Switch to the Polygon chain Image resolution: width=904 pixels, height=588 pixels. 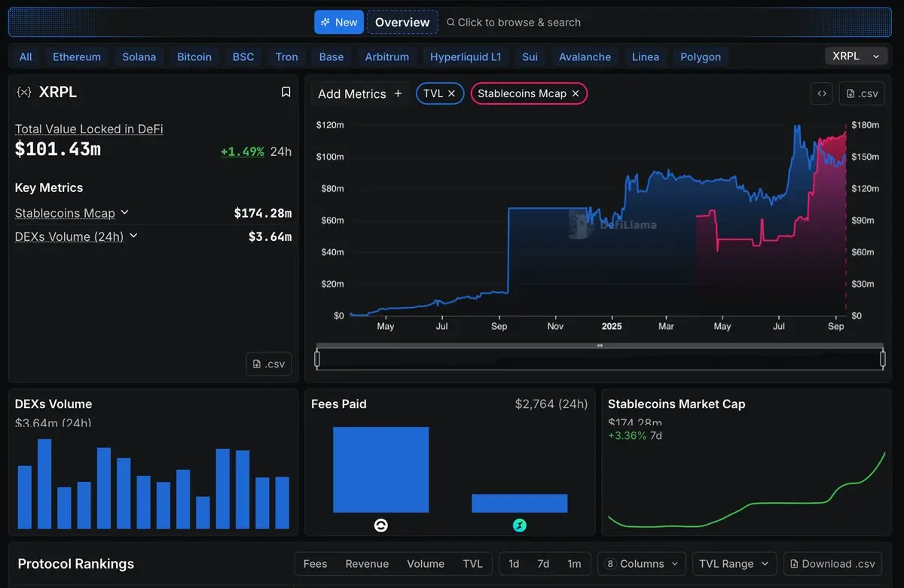tap(701, 56)
